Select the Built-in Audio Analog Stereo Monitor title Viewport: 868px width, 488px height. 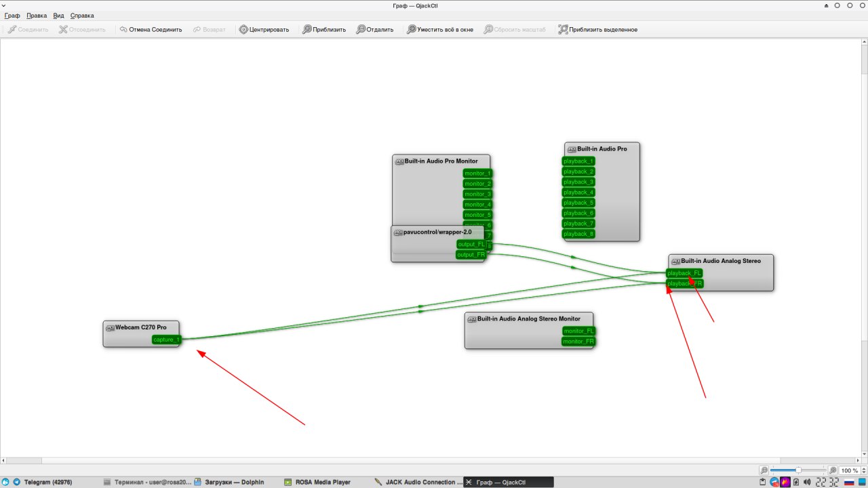529,319
